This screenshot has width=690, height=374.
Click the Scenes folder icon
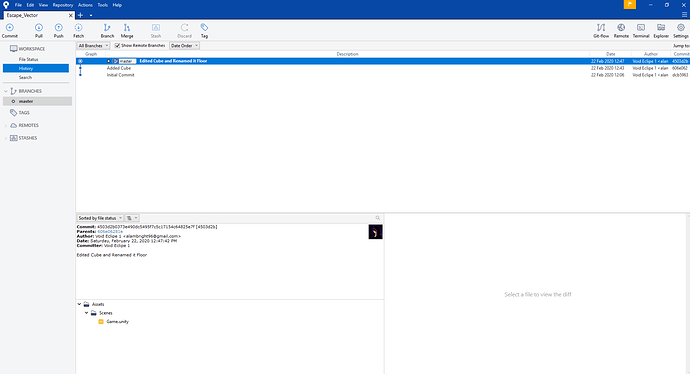coord(94,313)
